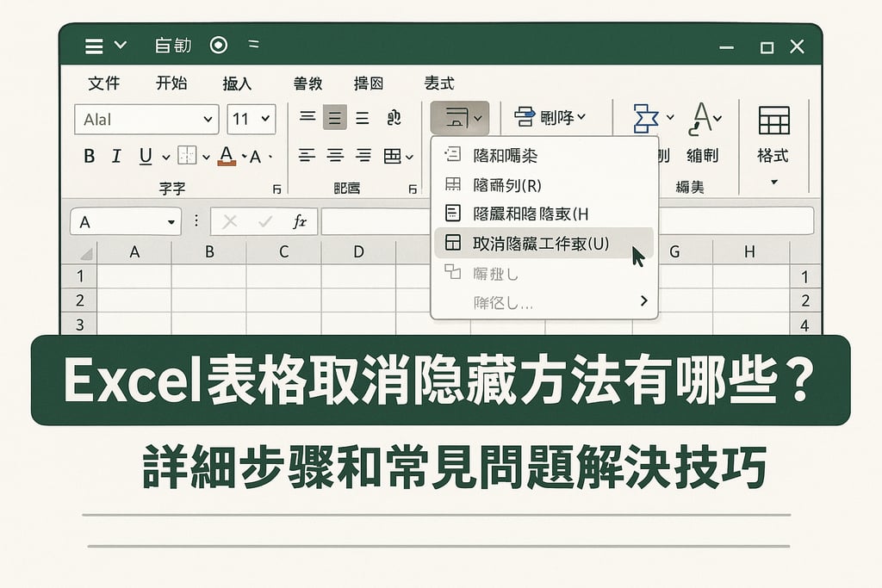Click the borders grid icon in the font group
The width and height of the screenshot is (882, 588).
(x=187, y=155)
